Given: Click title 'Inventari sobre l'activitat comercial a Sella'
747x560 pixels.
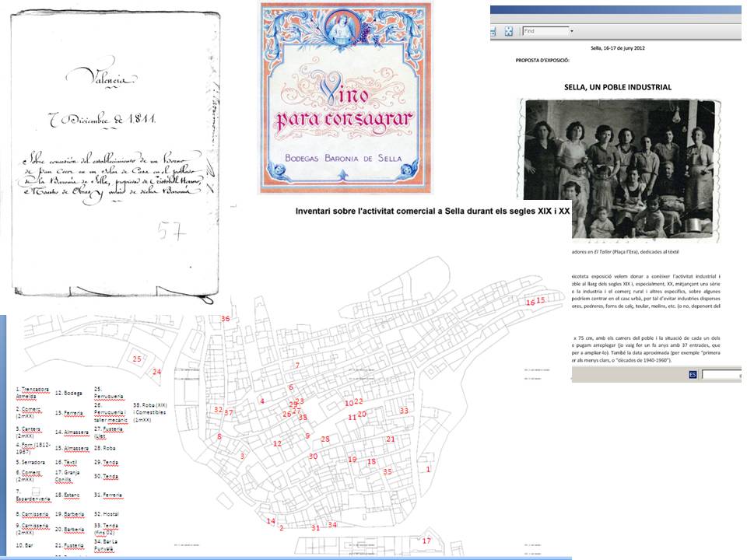Looking at the screenshot, I should (x=433, y=211).
